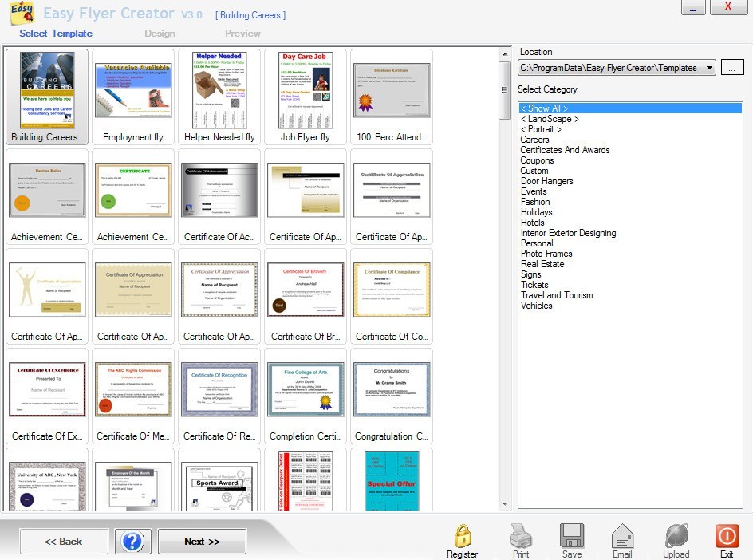Image resolution: width=753 pixels, height=560 pixels.
Task: Click the Back button
Action: coord(64,541)
